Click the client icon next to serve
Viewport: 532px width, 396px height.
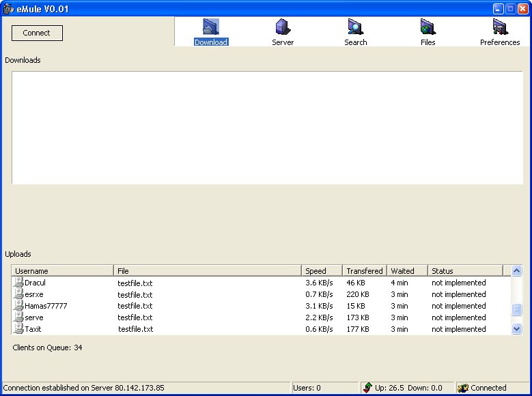point(18,317)
